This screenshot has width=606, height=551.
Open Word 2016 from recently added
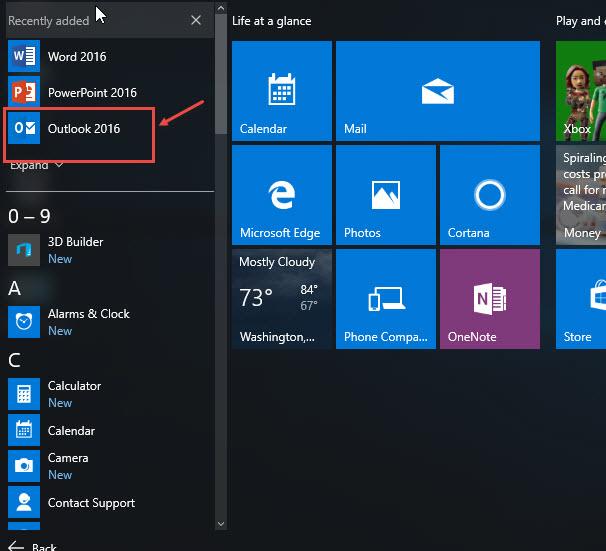click(x=110, y=56)
